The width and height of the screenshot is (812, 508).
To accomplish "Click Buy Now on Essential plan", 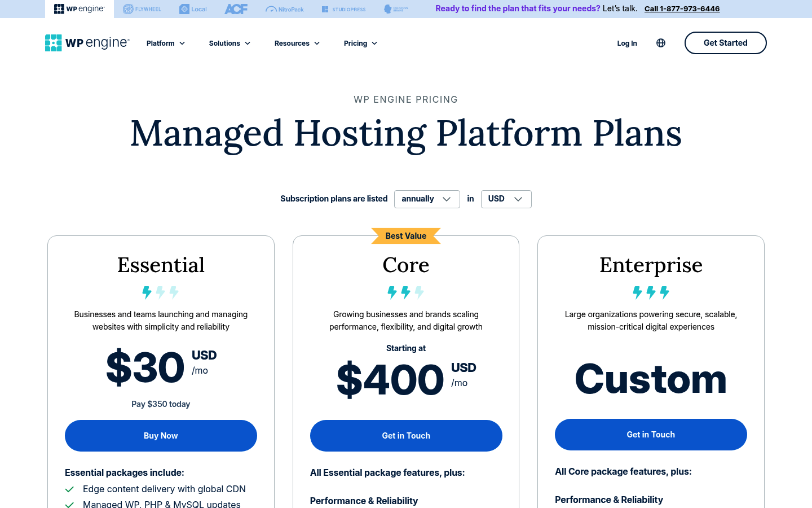I will coord(161,436).
